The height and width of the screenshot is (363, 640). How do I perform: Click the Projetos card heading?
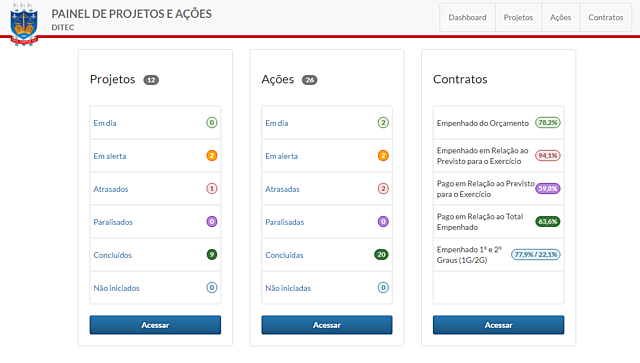click(x=113, y=79)
